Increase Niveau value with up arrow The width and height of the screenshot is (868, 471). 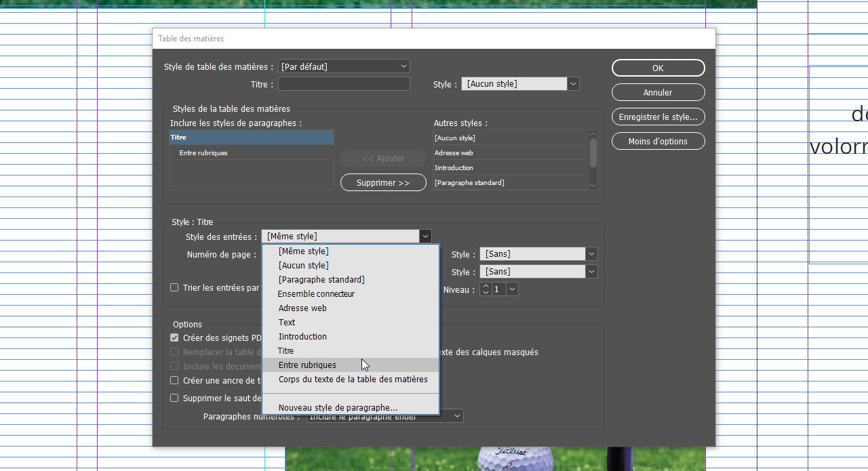tap(486, 286)
